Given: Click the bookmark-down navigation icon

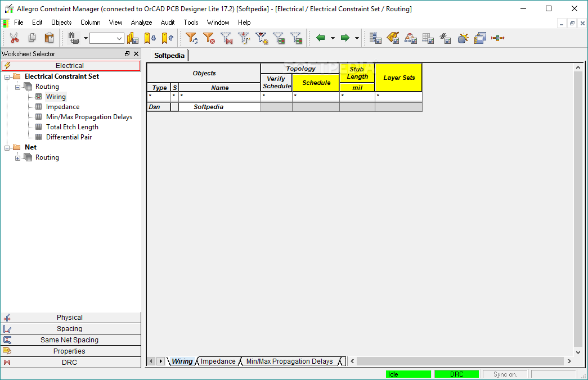Looking at the screenshot, I should [150, 38].
